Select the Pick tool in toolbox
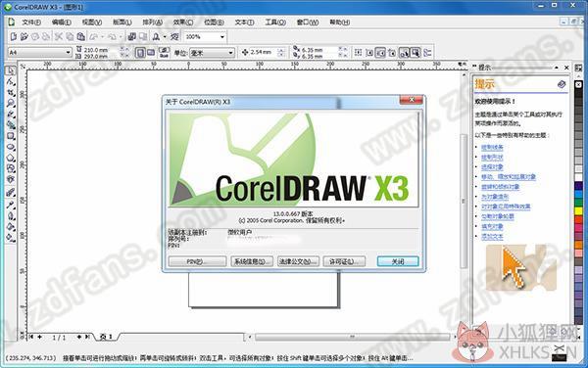This screenshot has width=588, height=368. [x=11, y=70]
